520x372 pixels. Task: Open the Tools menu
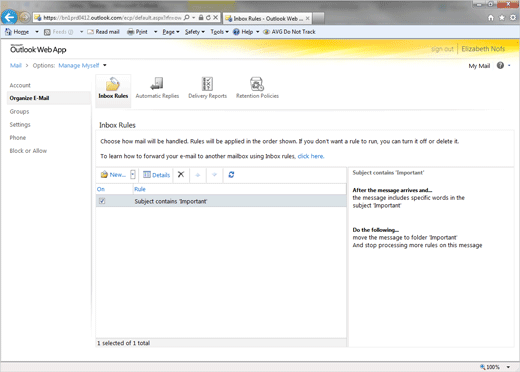(x=219, y=32)
